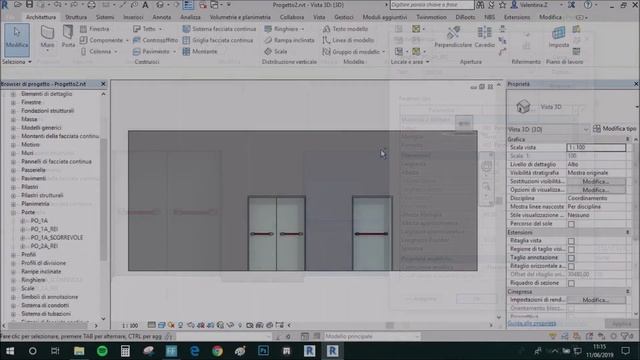Close the project browser panel
The height and width of the screenshot is (360, 640).
[x=103, y=84]
